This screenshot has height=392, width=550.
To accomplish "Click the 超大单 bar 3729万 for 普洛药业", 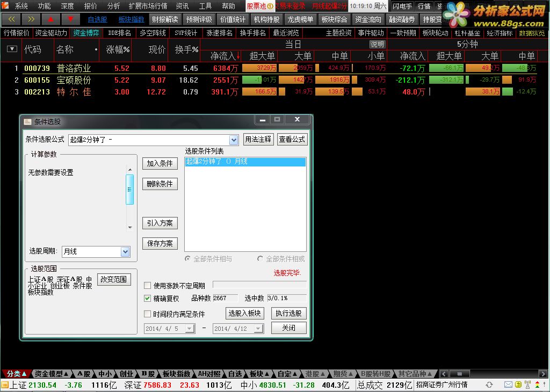I will click(x=260, y=68).
